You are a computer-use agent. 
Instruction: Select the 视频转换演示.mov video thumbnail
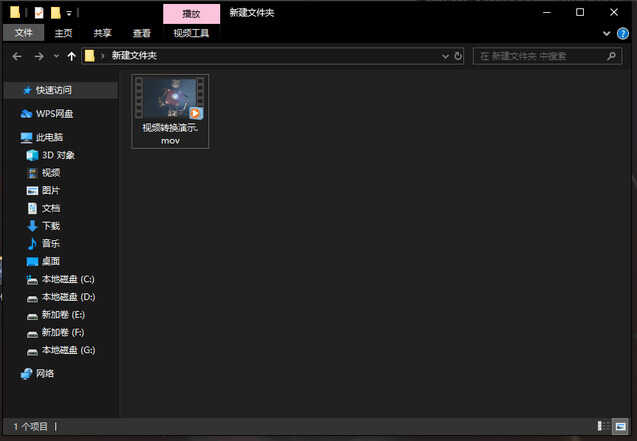[x=170, y=111]
